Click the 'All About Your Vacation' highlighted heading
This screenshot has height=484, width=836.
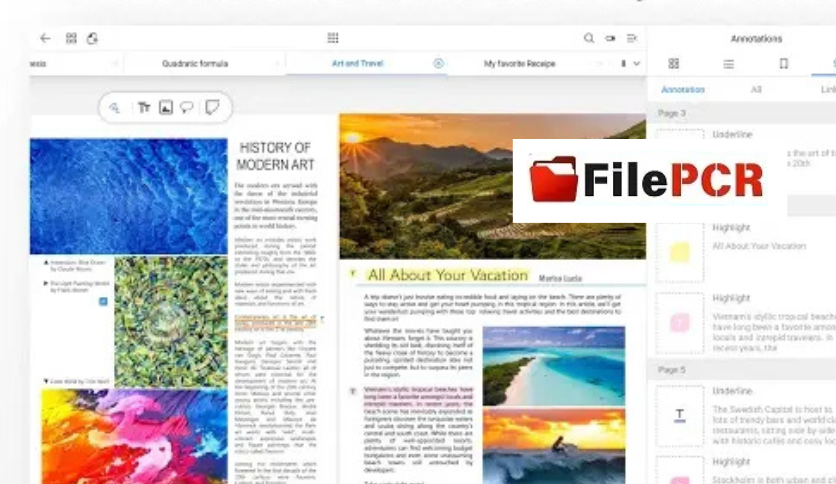[448, 275]
